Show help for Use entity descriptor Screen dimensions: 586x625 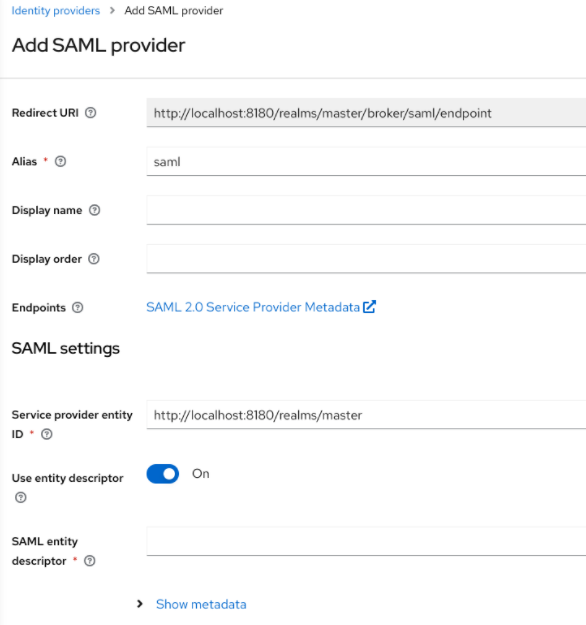[x=21, y=497]
